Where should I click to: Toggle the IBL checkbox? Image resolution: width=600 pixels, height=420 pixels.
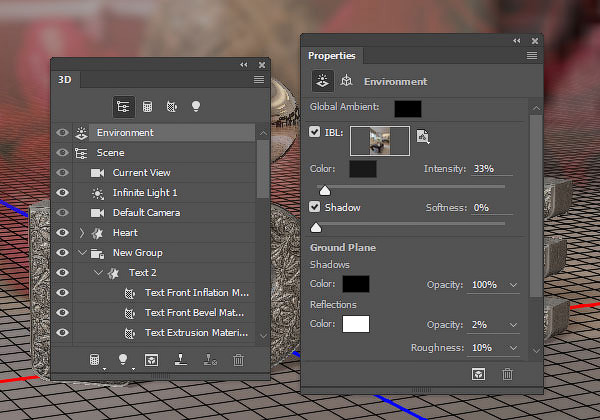315,132
